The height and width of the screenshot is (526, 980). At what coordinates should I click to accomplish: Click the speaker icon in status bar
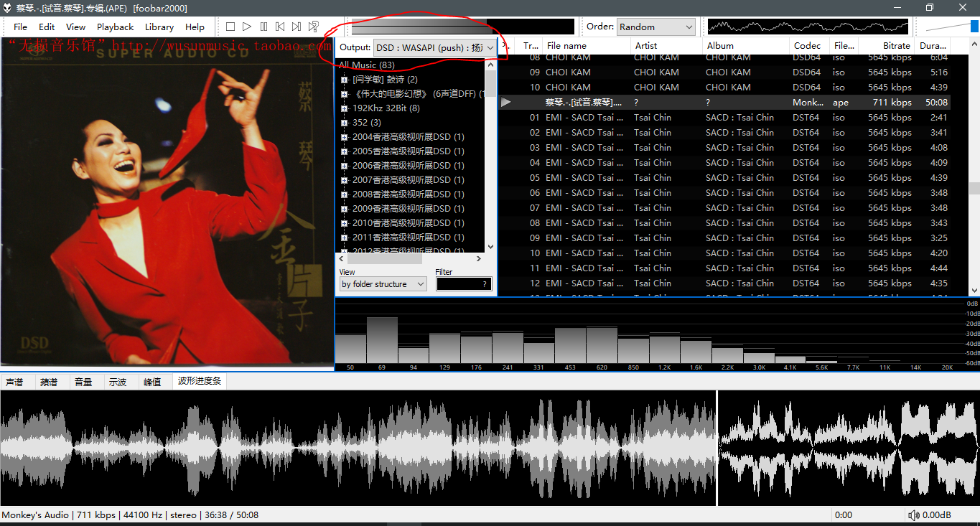pos(913,515)
